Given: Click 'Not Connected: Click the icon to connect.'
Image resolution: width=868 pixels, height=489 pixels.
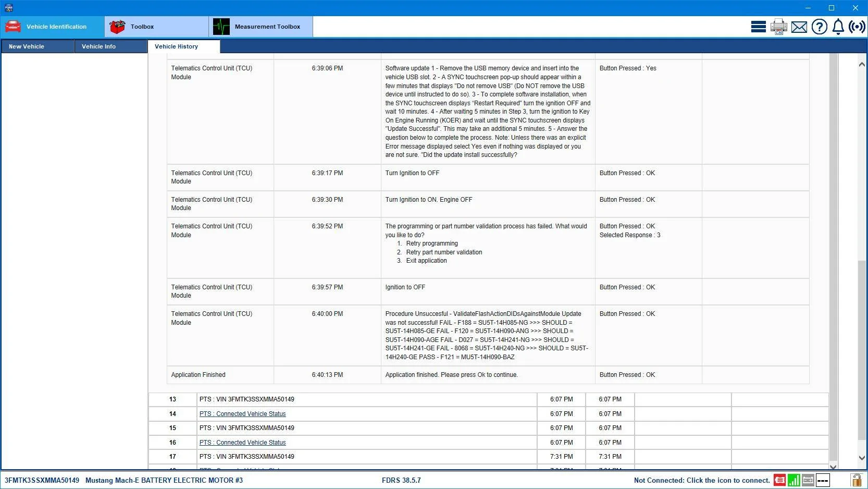Looking at the screenshot, I should (702, 480).
